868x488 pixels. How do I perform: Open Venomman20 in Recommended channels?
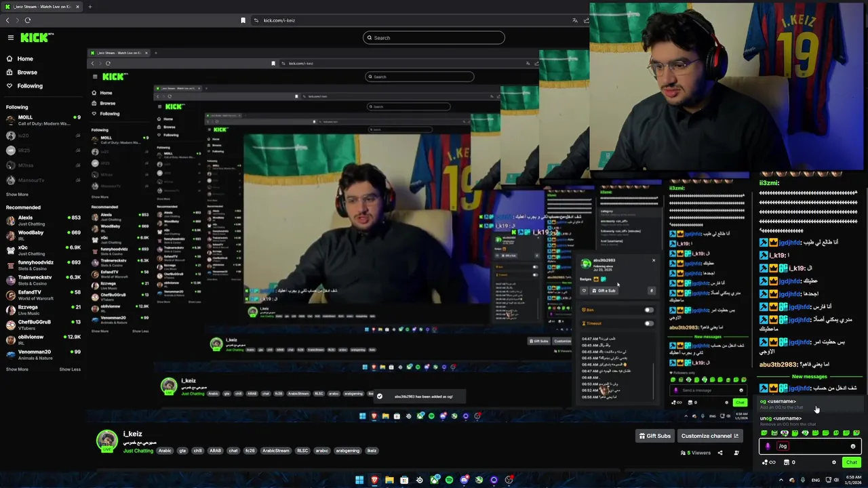tap(43, 354)
